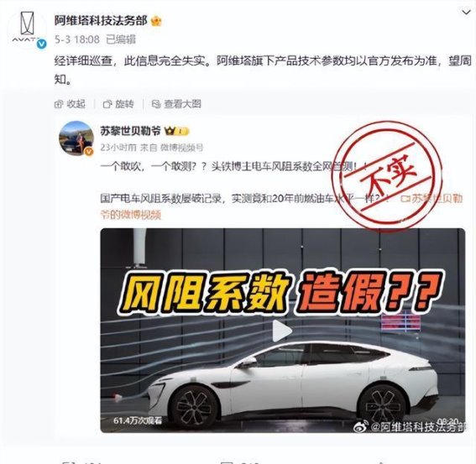Open full image via 查看大图
This screenshot has width=476, height=464.
click(x=176, y=104)
